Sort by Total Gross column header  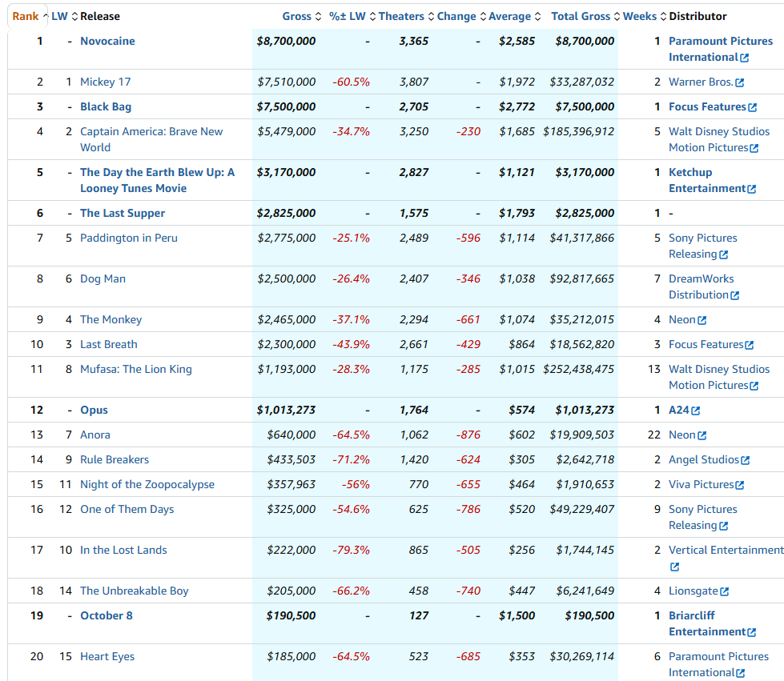581,16
